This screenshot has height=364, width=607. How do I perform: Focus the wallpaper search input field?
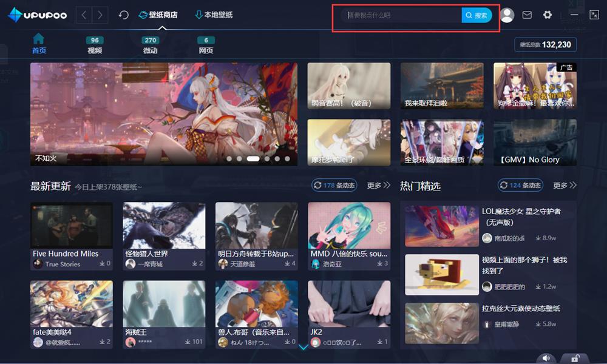point(401,16)
